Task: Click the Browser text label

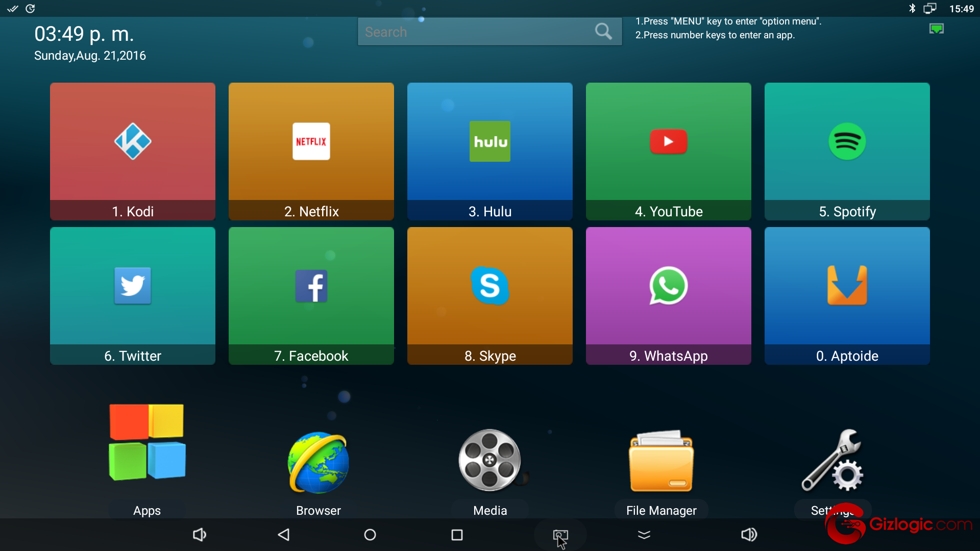Action: pyautogui.click(x=318, y=511)
